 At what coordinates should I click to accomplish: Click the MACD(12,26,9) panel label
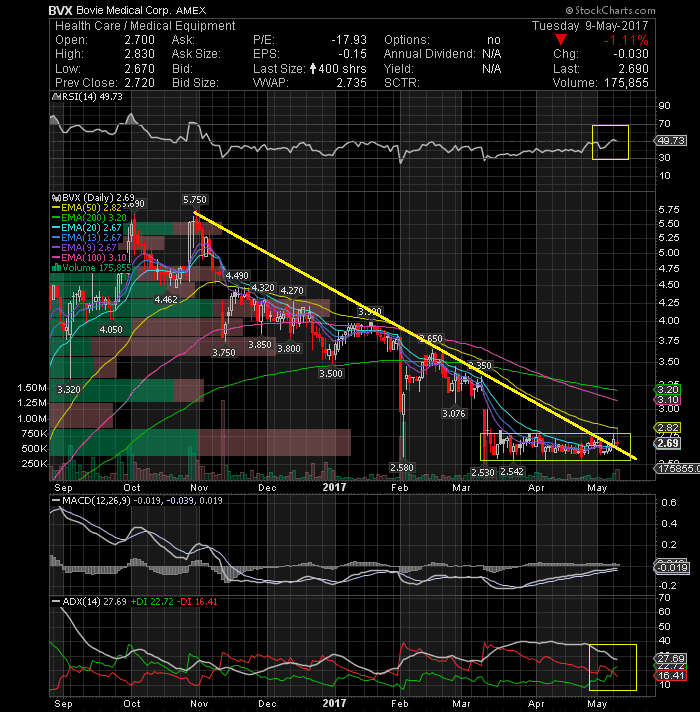(x=96, y=500)
